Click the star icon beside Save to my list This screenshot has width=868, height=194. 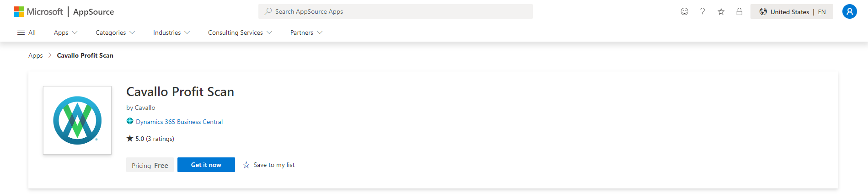[246, 165]
